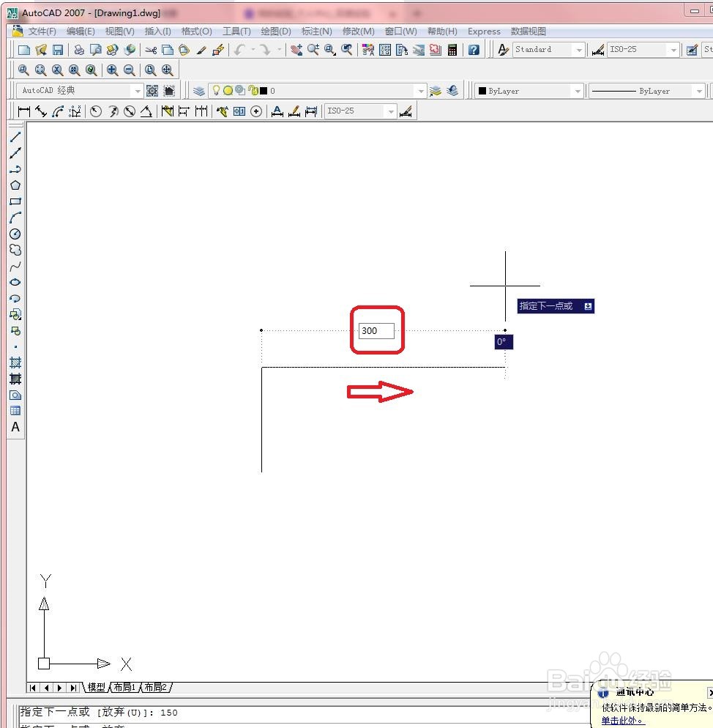Screen dimensions: 713x728
Task: Select the Linear dimension tool
Action: click(23, 111)
